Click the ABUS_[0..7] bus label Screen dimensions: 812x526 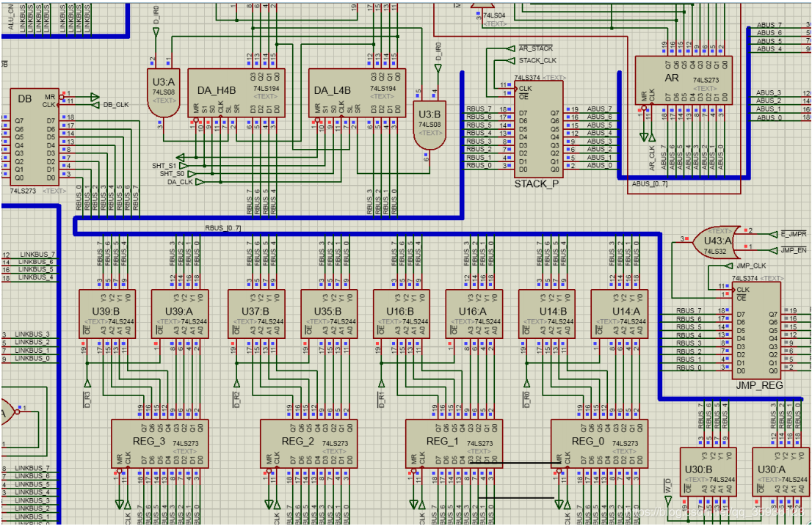coord(650,183)
